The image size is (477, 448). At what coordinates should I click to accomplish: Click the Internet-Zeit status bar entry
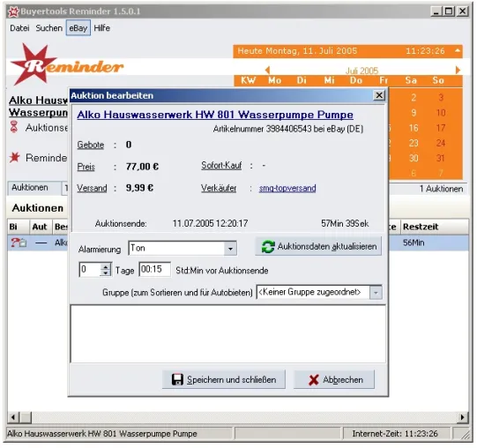tap(395, 433)
